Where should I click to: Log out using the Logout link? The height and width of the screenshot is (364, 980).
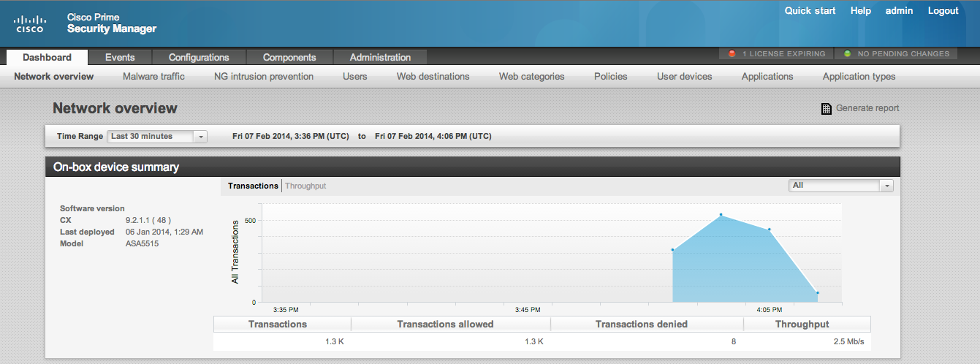(x=943, y=11)
